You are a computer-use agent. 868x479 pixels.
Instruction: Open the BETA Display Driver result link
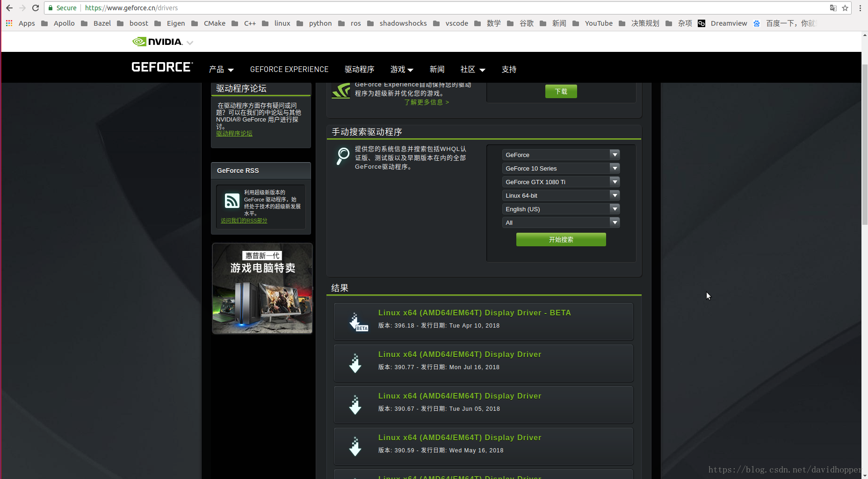click(x=474, y=313)
